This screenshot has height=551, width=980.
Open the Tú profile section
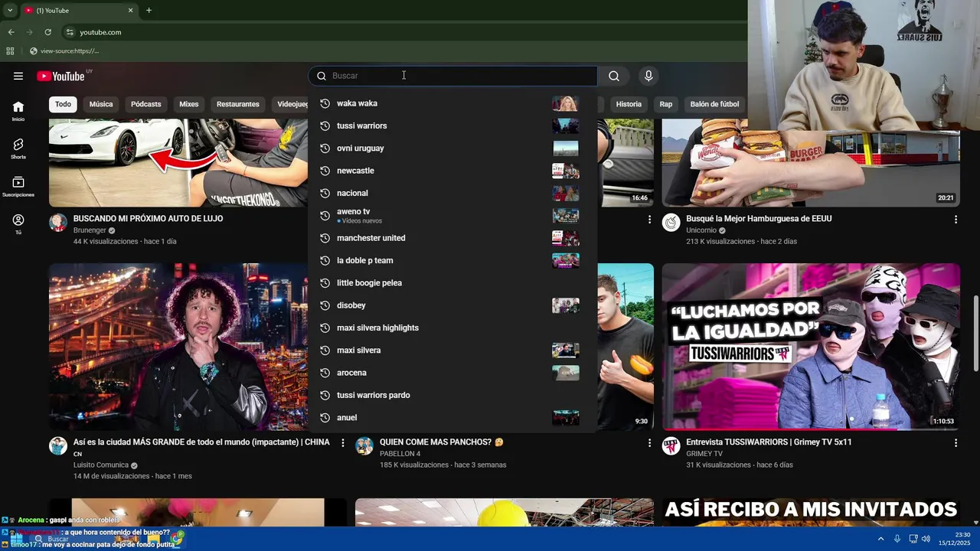18,224
